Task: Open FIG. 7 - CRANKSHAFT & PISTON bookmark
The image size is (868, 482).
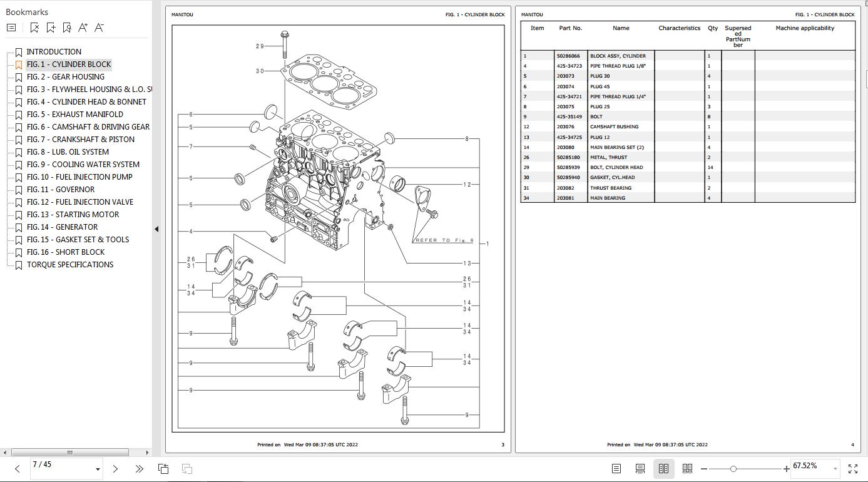Action: pyautogui.click(x=80, y=140)
